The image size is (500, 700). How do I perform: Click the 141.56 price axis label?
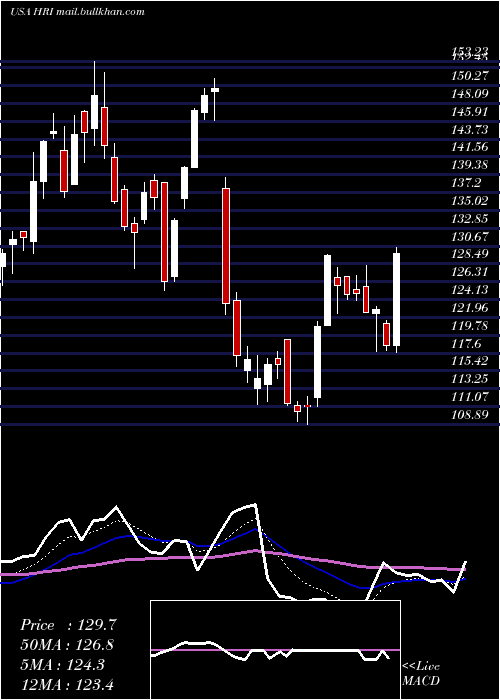click(x=469, y=147)
